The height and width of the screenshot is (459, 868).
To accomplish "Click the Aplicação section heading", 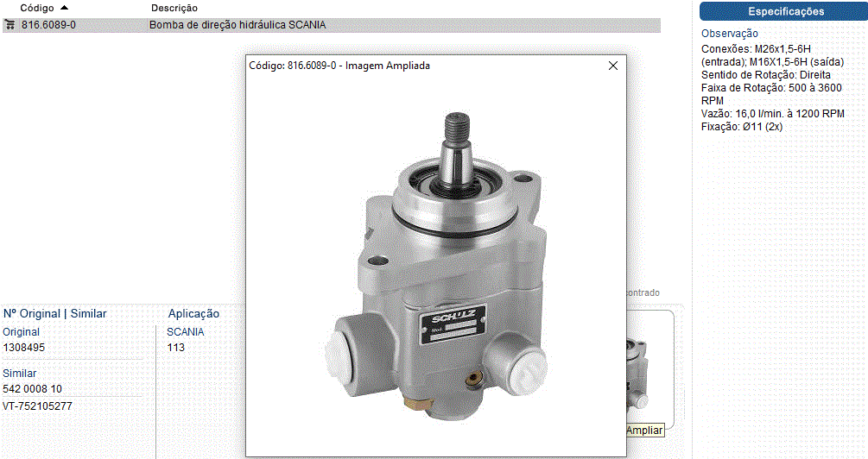I will coord(193,314).
